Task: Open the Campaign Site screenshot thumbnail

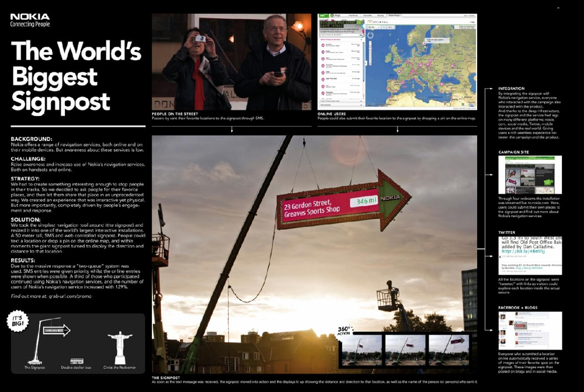Action: pyautogui.click(x=530, y=175)
